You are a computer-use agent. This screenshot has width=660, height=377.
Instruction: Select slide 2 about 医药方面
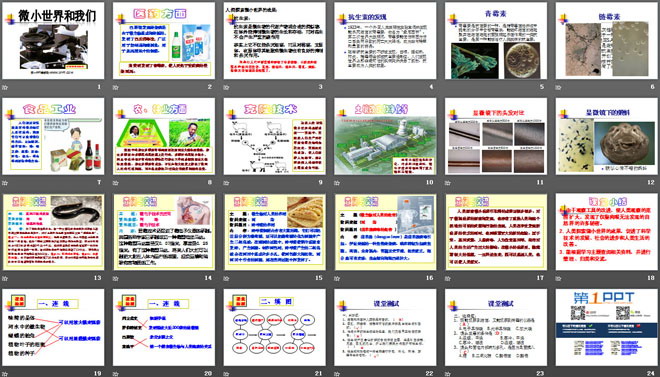click(164, 40)
